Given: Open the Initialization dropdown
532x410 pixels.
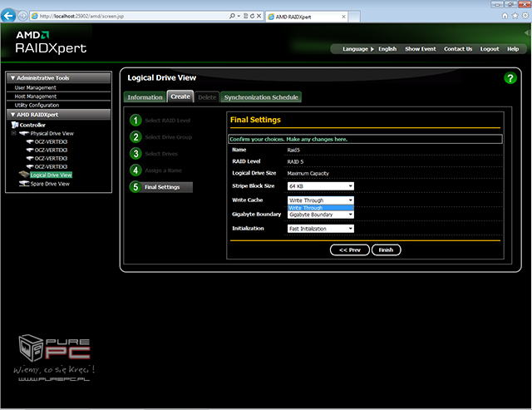Looking at the screenshot, I should 321,228.
